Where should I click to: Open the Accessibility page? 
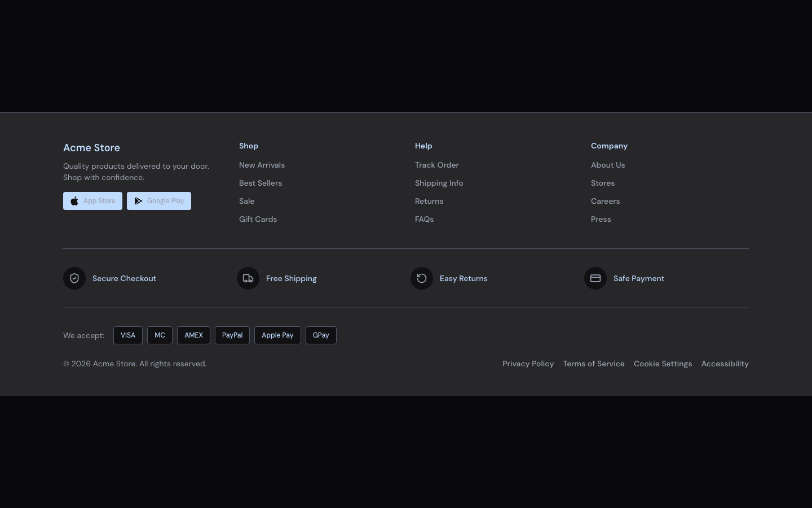(725, 364)
